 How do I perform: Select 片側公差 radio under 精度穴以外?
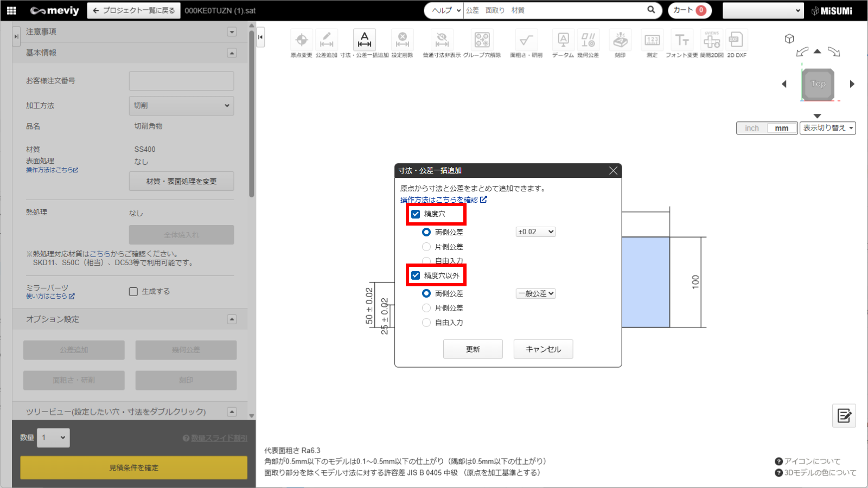tap(426, 308)
